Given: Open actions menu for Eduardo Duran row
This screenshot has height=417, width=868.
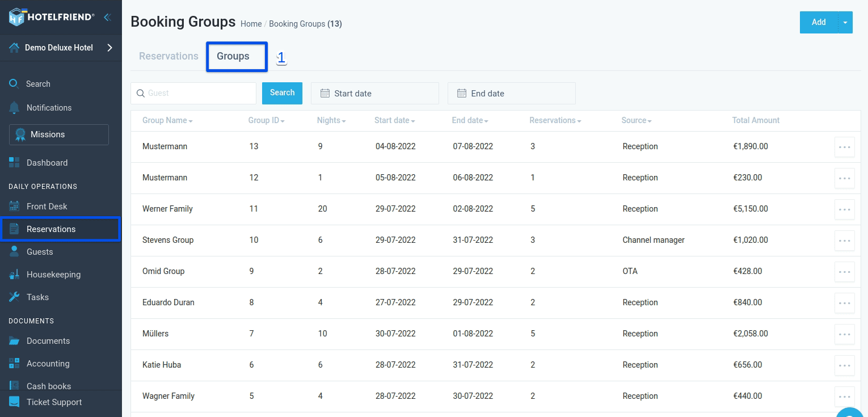Looking at the screenshot, I should coord(845,303).
